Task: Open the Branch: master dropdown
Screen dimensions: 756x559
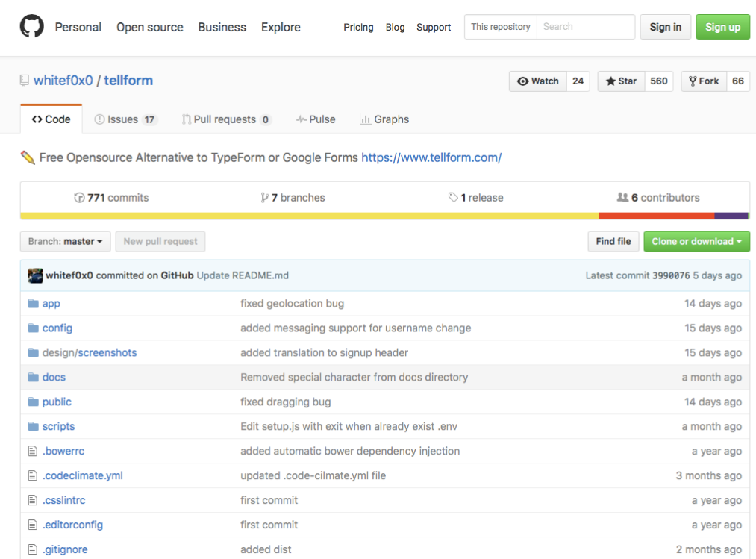Action: tap(65, 242)
